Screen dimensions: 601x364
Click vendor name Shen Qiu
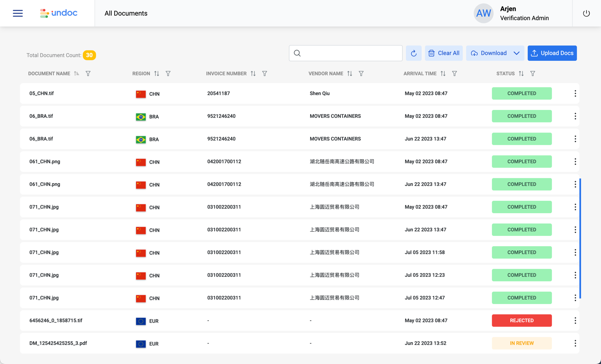pyautogui.click(x=320, y=93)
